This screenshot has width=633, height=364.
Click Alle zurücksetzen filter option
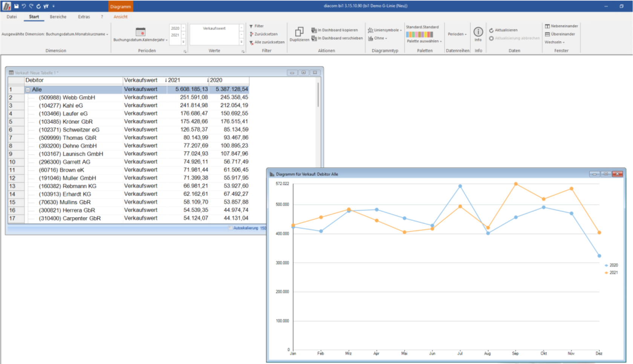click(x=267, y=42)
